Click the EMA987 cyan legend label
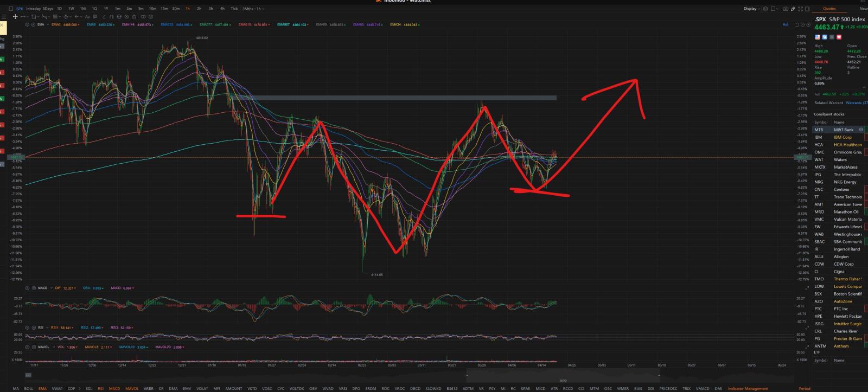The image size is (868, 392). click(293, 24)
